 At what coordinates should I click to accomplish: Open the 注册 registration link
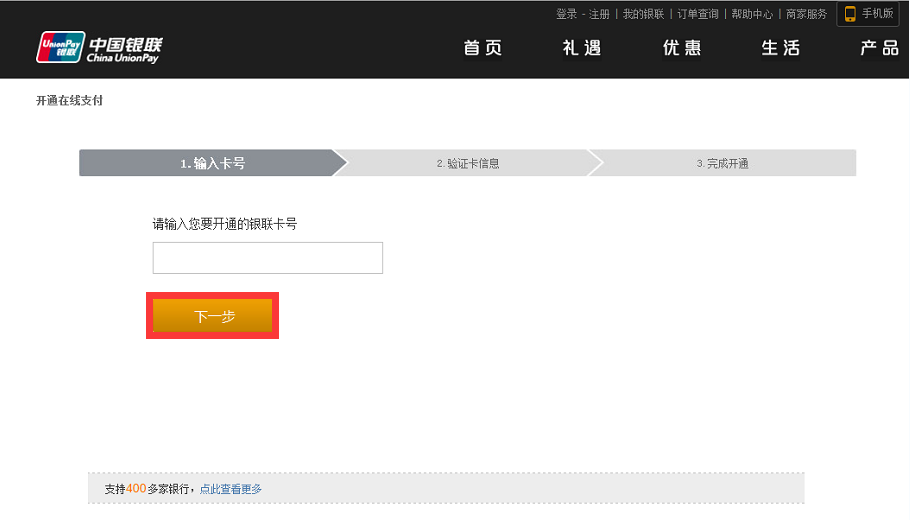pyautogui.click(x=599, y=14)
